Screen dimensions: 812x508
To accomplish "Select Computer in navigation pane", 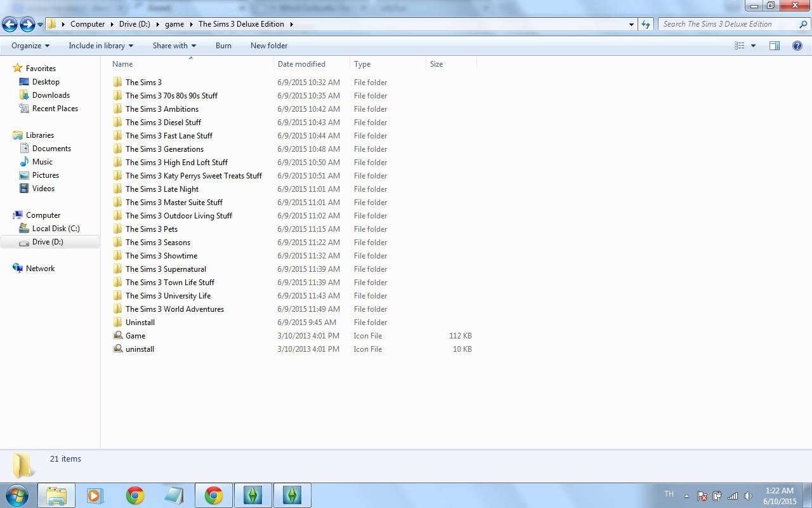I will tap(43, 215).
